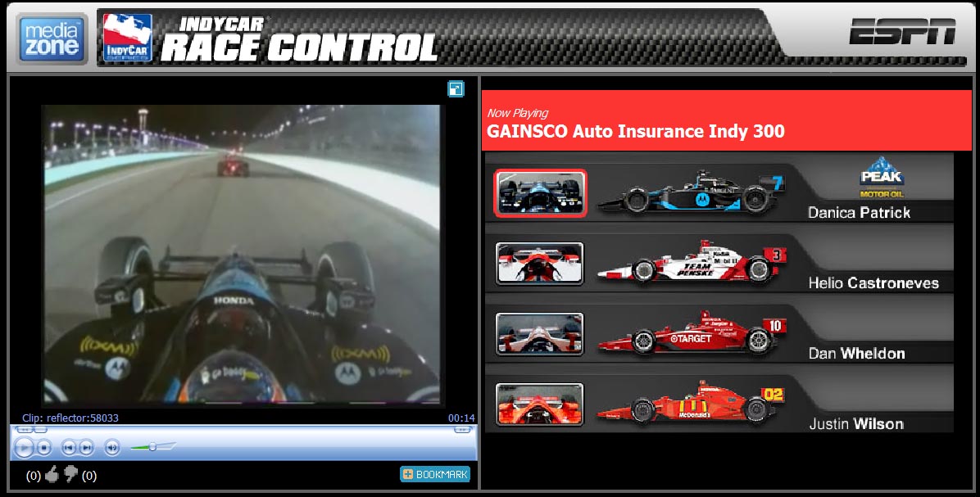Click the fast-forward button on the seek bar

pos(462,430)
